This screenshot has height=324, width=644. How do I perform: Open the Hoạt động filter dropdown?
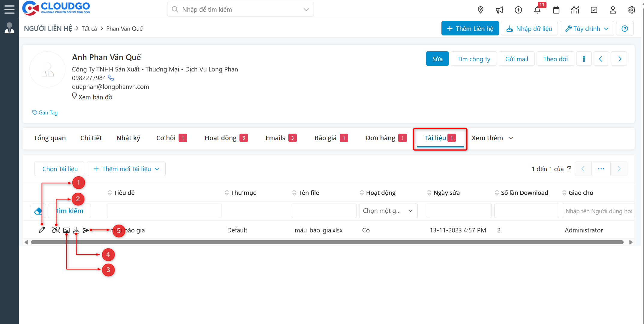coord(388,211)
